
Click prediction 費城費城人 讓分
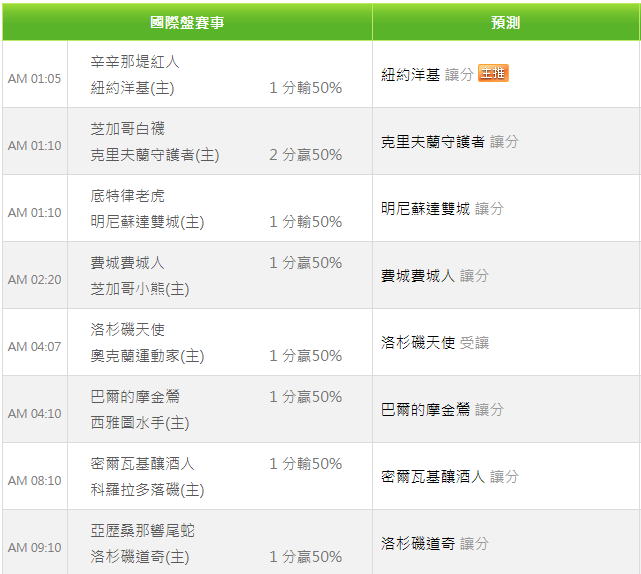click(435, 276)
